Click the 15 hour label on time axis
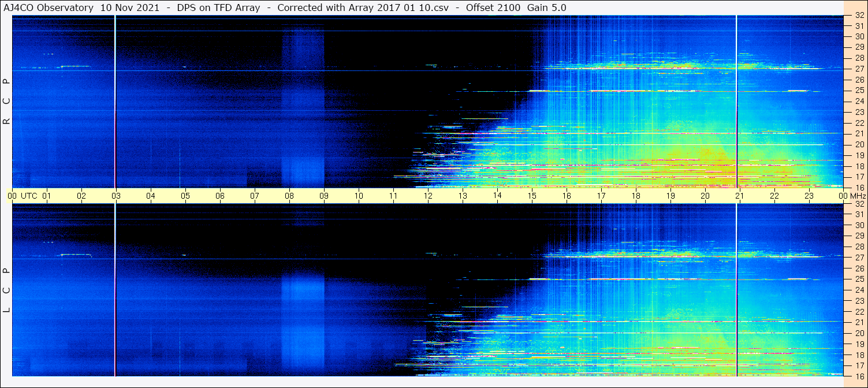The width and height of the screenshot is (868, 388). [532, 196]
